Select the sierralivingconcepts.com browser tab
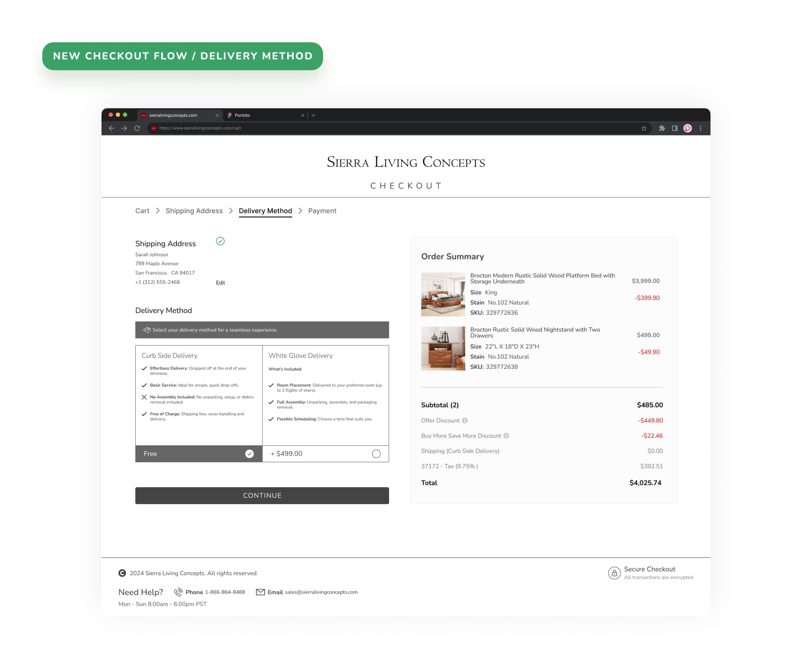This screenshot has width=812, height=658. pyautogui.click(x=180, y=115)
